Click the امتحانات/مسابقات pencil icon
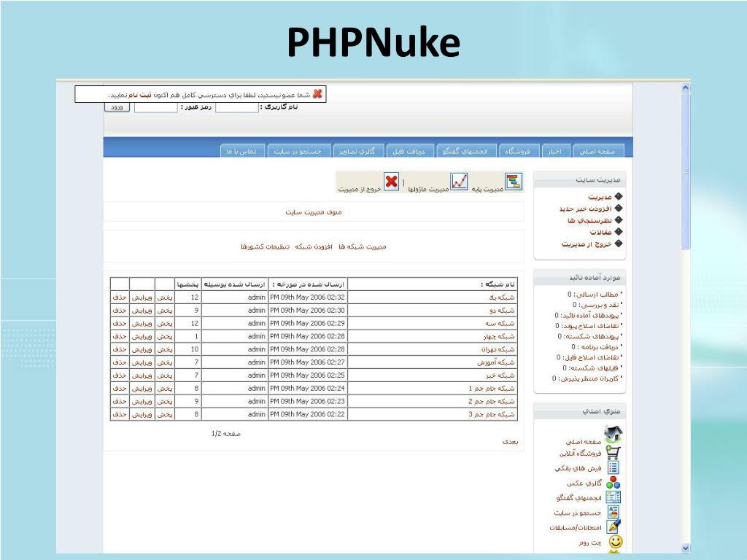747x560 pixels. point(613,526)
